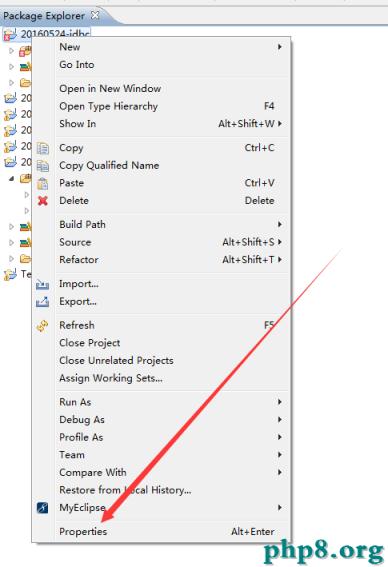Open the Run As submenu arrow
Screen dimensions: 388x567
(x=280, y=402)
